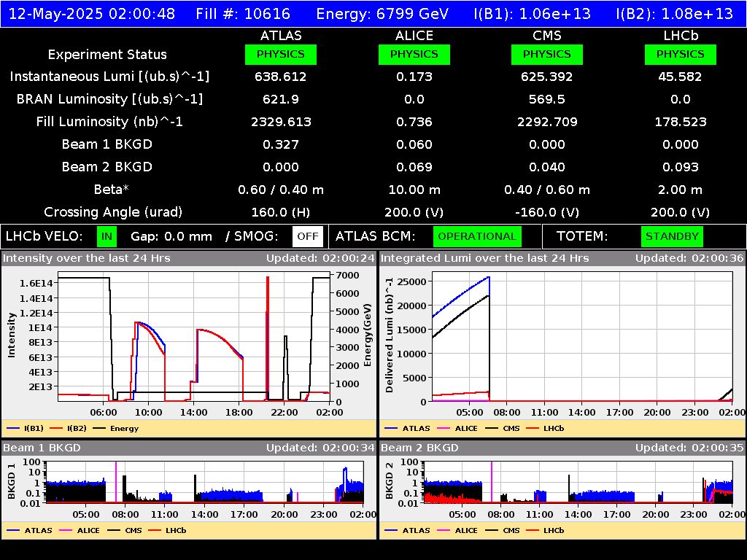Image resolution: width=747 pixels, height=560 pixels.
Task: Click the CMS column header
Action: 547,36
